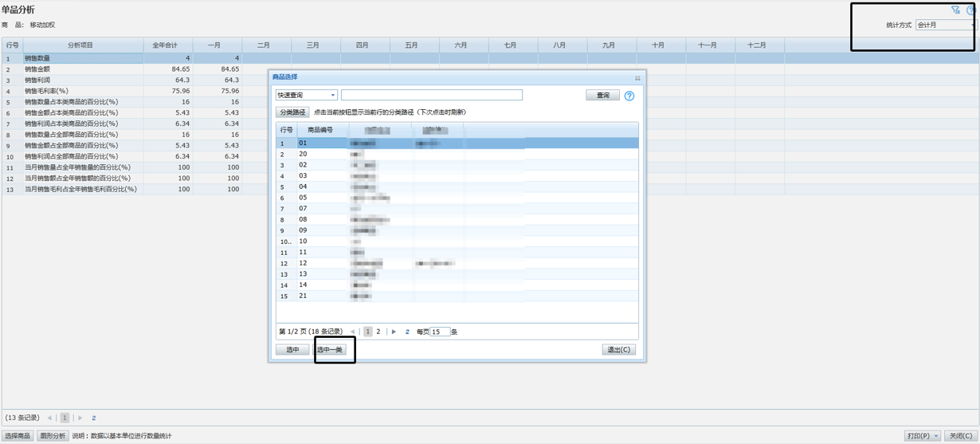The height and width of the screenshot is (444, 980).
Task: Click the 分类路径 button
Action: click(x=292, y=112)
